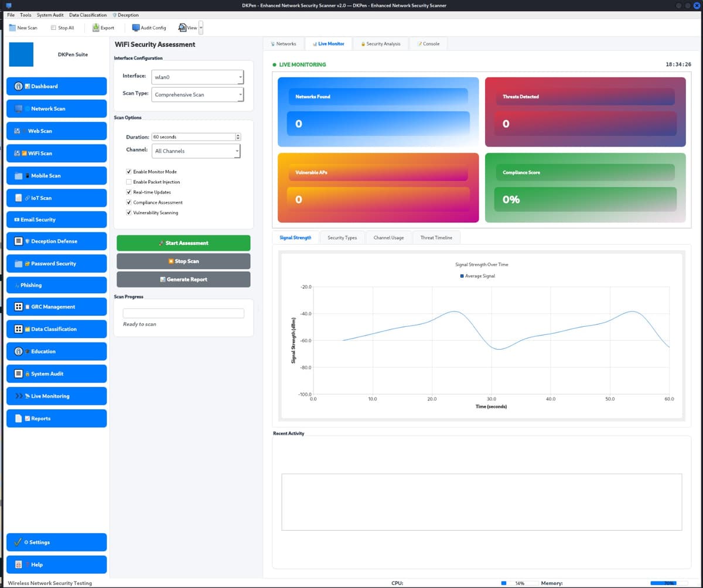703x588 pixels.
Task: Open the IoT Scan panel
Action: (x=56, y=197)
